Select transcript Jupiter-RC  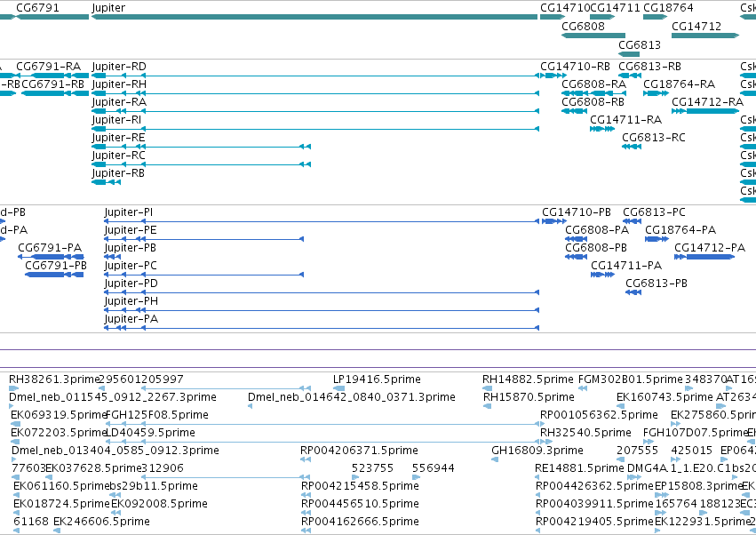pyautogui.click(x=119, y=156)
